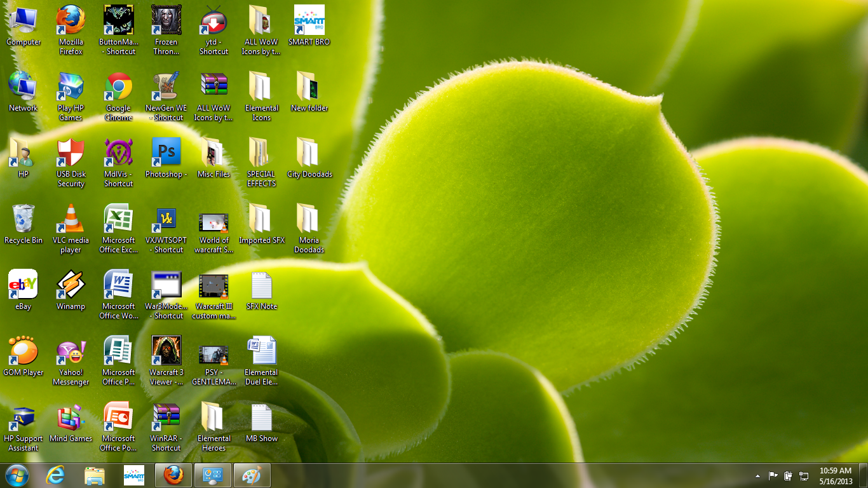Select the ALL WoW Icons WinRAR archive
The width and height of the screenshot is (868, 488).
pyautogui.click(x=214, y=96)
